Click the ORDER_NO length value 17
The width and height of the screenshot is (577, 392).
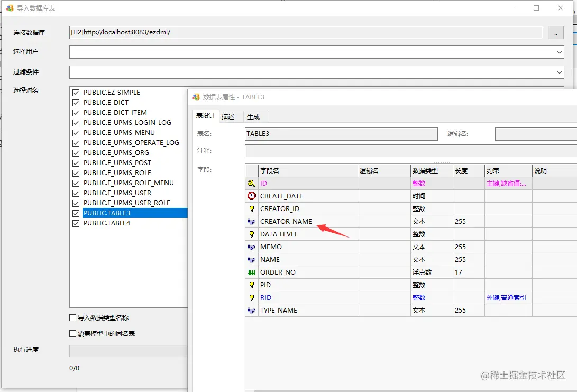coord(459,272)
